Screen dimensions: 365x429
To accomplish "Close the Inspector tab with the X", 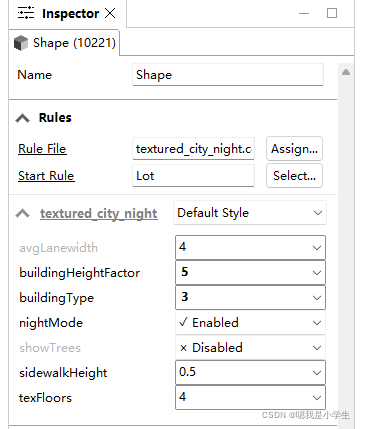I will click(x=110, y=13).
